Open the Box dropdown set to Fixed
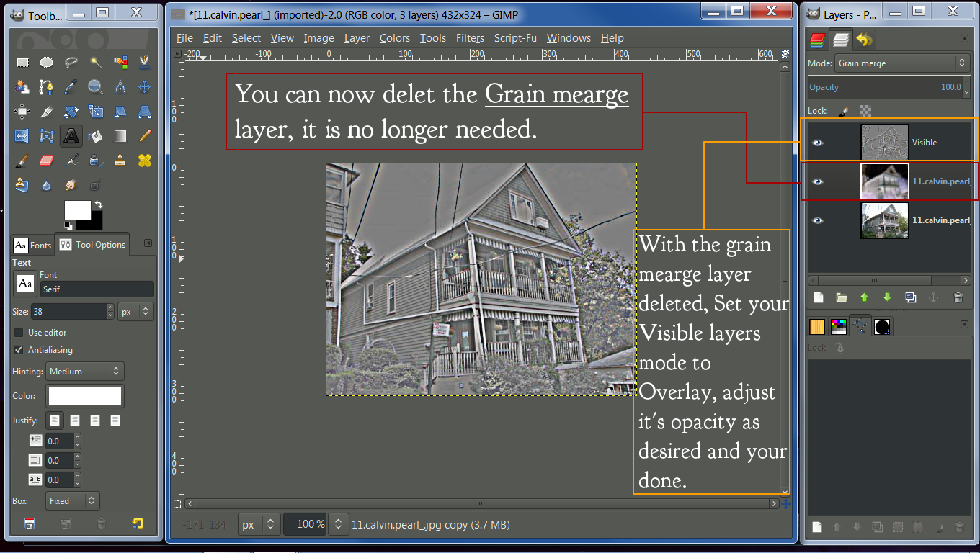The image size is (980, 553). pos(72,501)
